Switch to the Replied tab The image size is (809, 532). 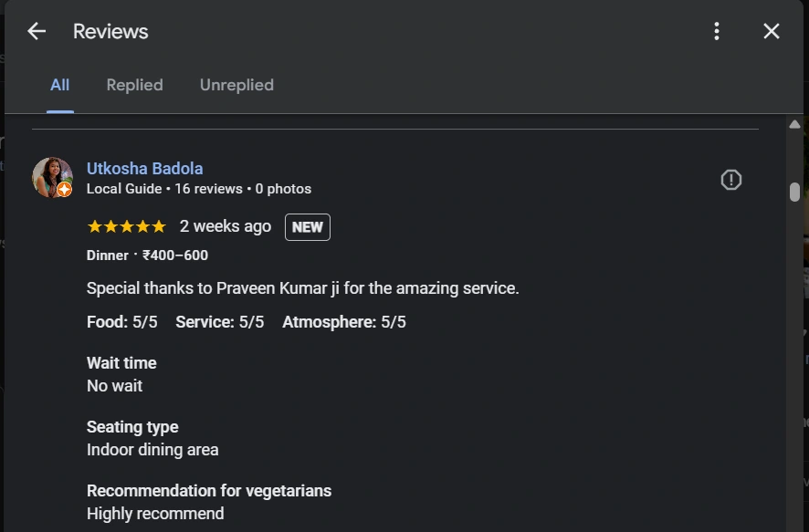pos(134,85)
